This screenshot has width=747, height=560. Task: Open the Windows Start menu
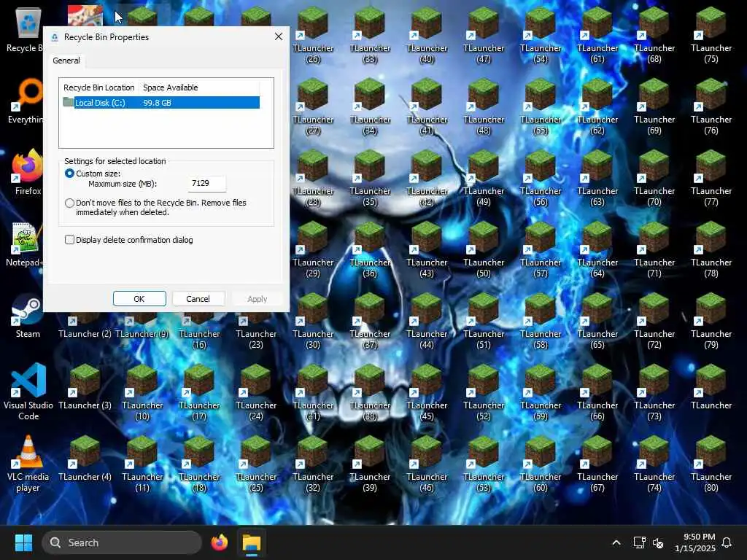point(23,542)
